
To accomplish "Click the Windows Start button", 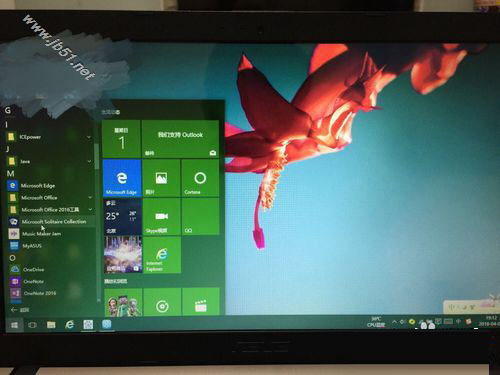I will pyautogui.click(x=14, y=325).
